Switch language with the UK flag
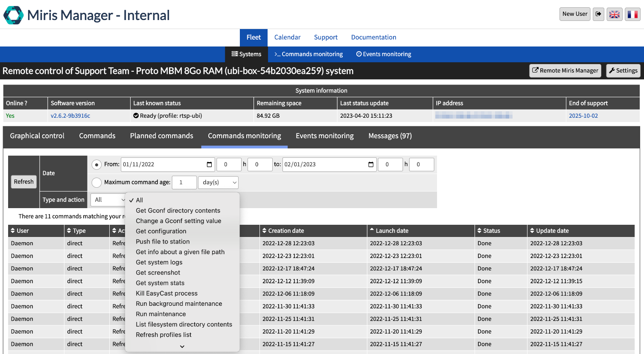 [x=615, y=15]
